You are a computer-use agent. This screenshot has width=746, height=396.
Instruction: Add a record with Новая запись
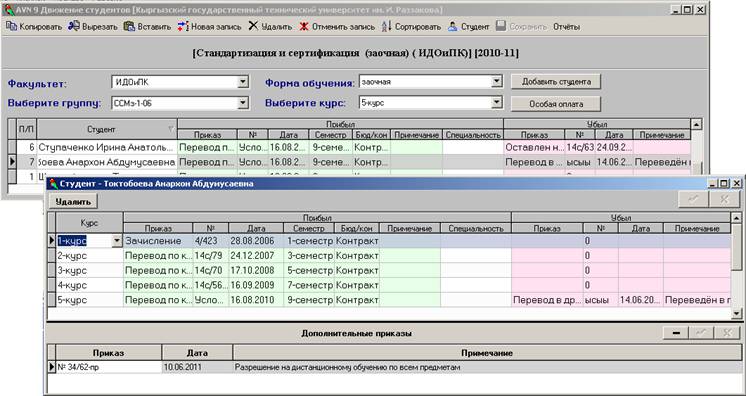click(210, 27)
